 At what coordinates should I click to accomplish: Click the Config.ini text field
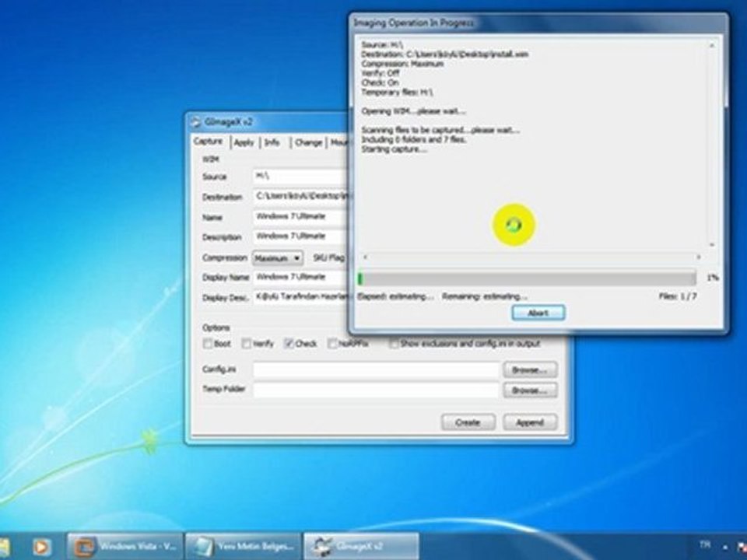point(377,369)
